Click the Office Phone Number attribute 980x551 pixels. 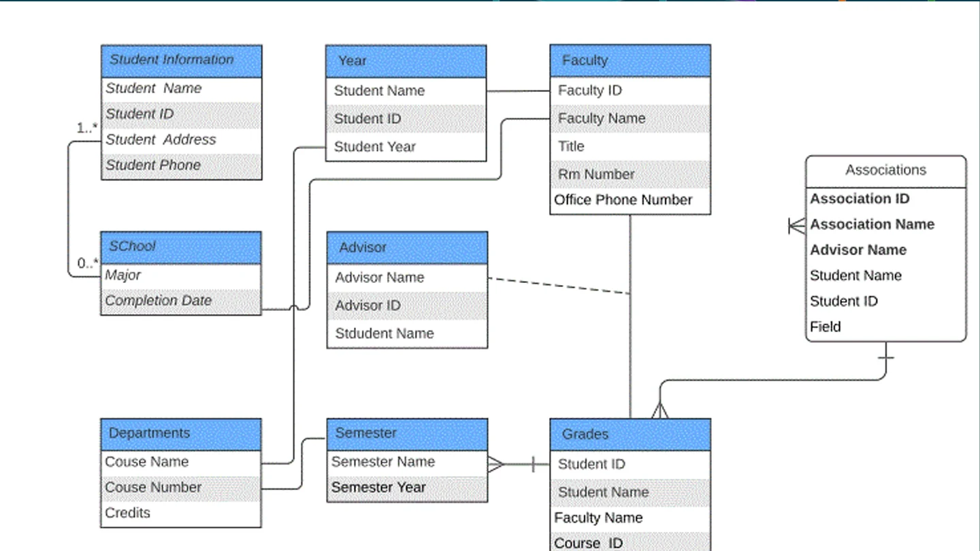coord(630,201)
